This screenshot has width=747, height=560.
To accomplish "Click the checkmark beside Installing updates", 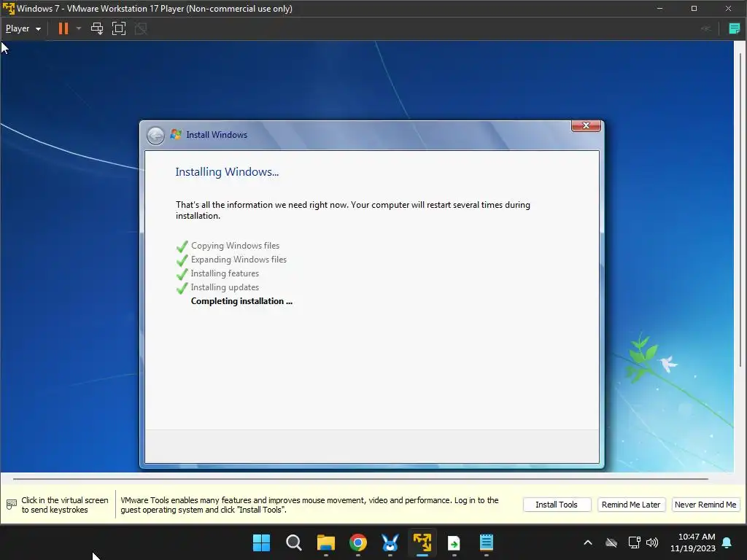I will click(x=182, y=287).
